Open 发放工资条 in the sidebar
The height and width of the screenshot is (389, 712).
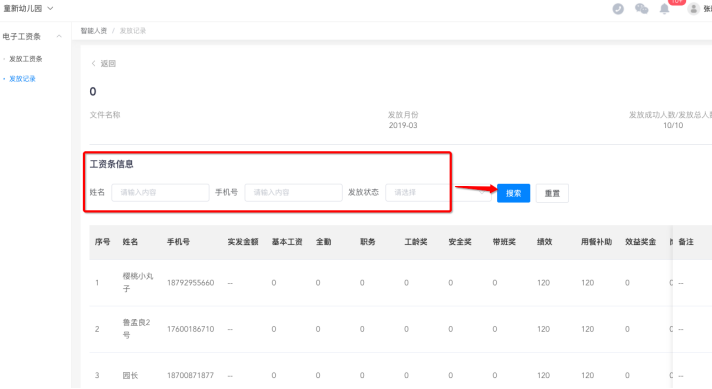[x=26, y=59]
